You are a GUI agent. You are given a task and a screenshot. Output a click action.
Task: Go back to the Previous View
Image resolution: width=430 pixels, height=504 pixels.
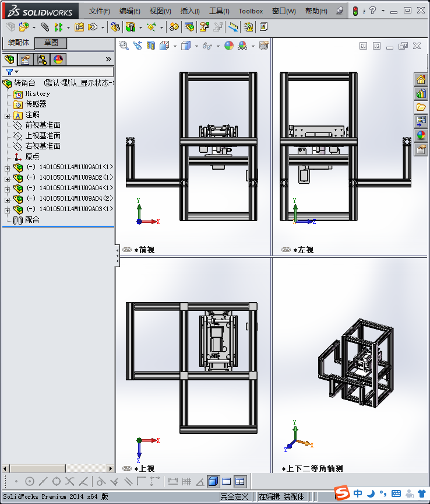[x=138, y=45]
